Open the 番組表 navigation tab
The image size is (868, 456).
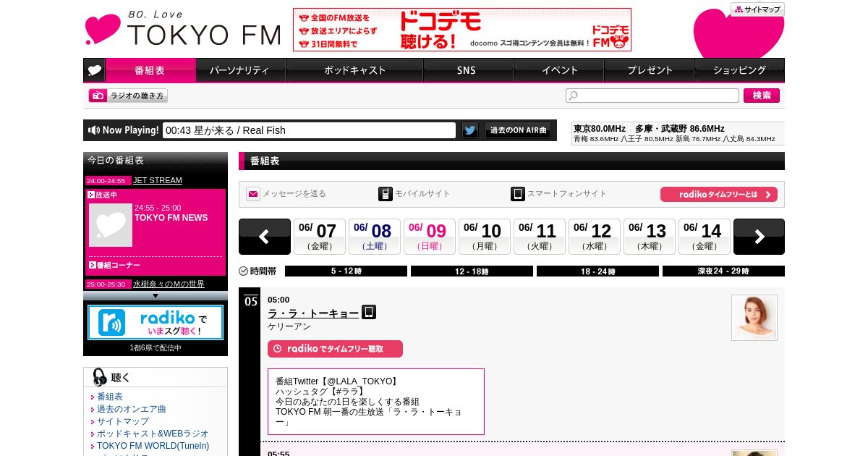click(x=150, y=70)
